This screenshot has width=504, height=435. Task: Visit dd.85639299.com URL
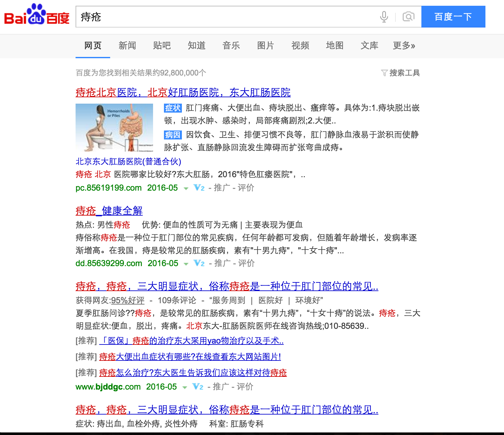coord(109,263)
